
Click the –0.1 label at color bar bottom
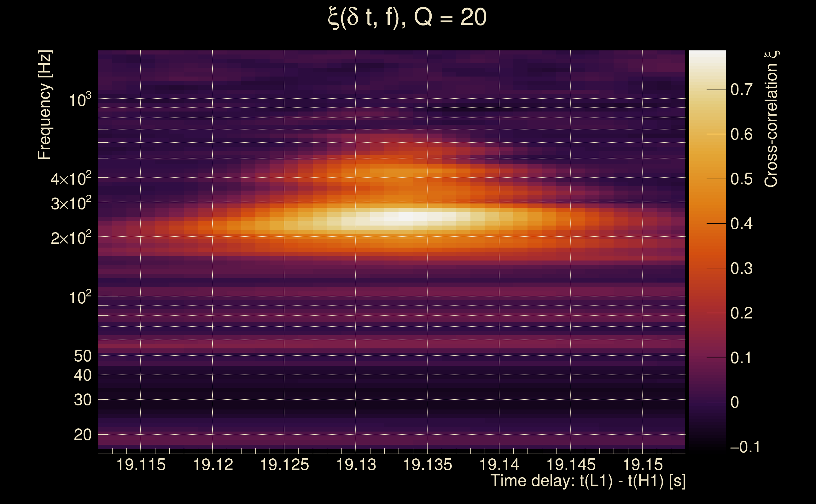click(745, 447)
